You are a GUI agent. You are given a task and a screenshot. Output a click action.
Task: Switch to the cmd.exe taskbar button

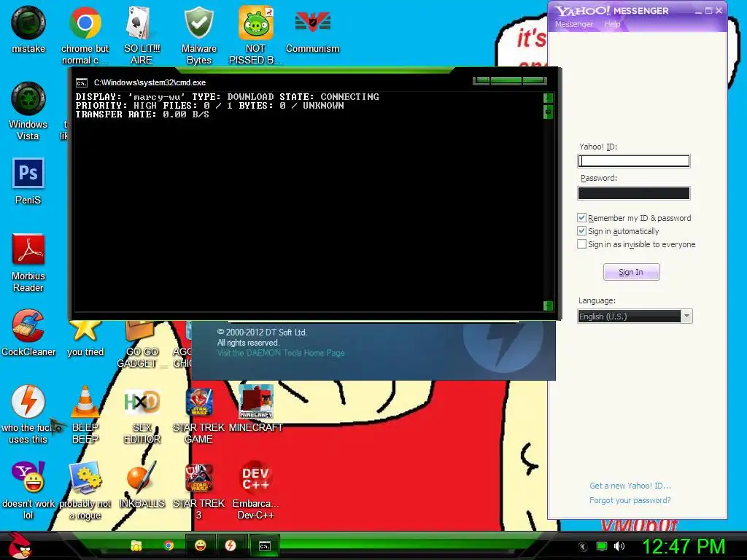[264, 545]
